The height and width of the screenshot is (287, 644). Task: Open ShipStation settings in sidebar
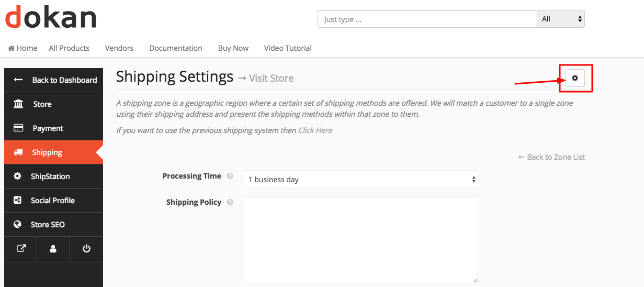tap(50, 176)
